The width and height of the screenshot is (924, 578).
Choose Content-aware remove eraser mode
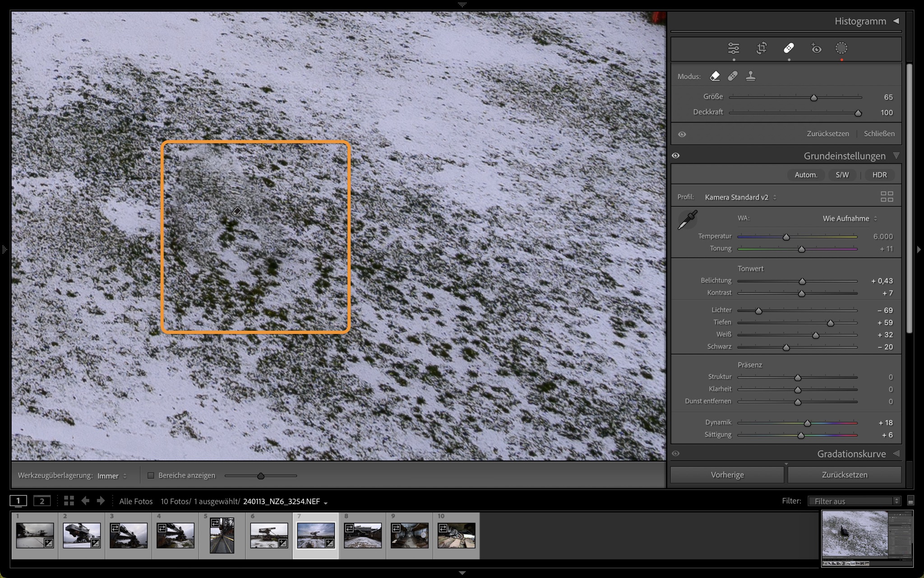(715, 76)
